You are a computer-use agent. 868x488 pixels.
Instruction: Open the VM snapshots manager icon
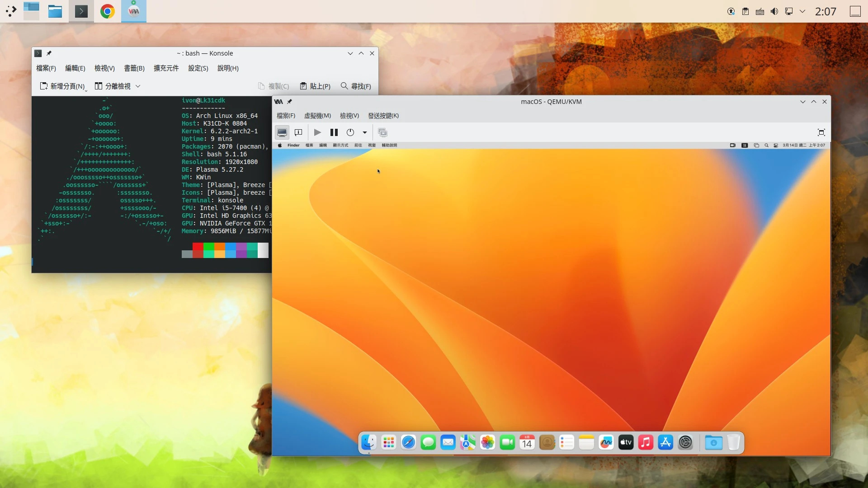coord(382,132)
